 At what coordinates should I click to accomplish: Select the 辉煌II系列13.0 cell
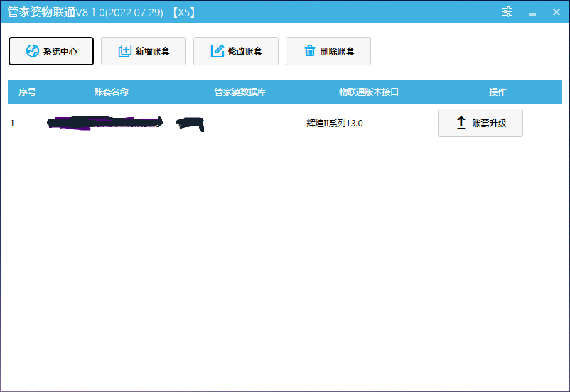[335, 124]
